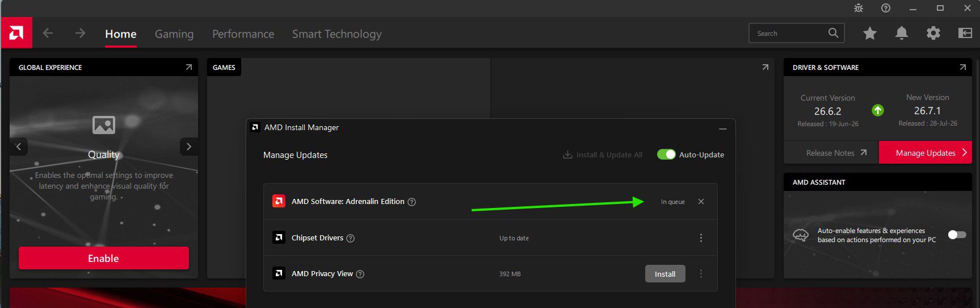The image size is (980, 308).
Task: Open the Home tab
Action: coord(121,34)
